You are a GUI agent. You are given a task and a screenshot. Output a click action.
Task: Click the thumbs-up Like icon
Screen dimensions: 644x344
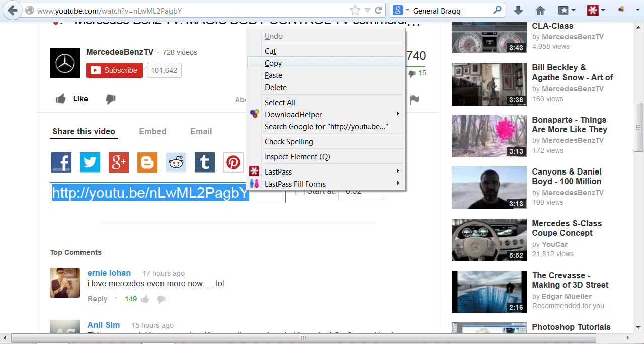click(x=61, y=99)
